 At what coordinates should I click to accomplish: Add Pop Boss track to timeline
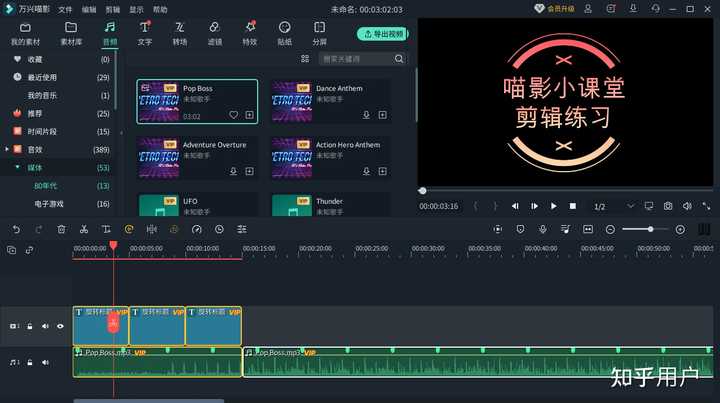tap(249, 115)
